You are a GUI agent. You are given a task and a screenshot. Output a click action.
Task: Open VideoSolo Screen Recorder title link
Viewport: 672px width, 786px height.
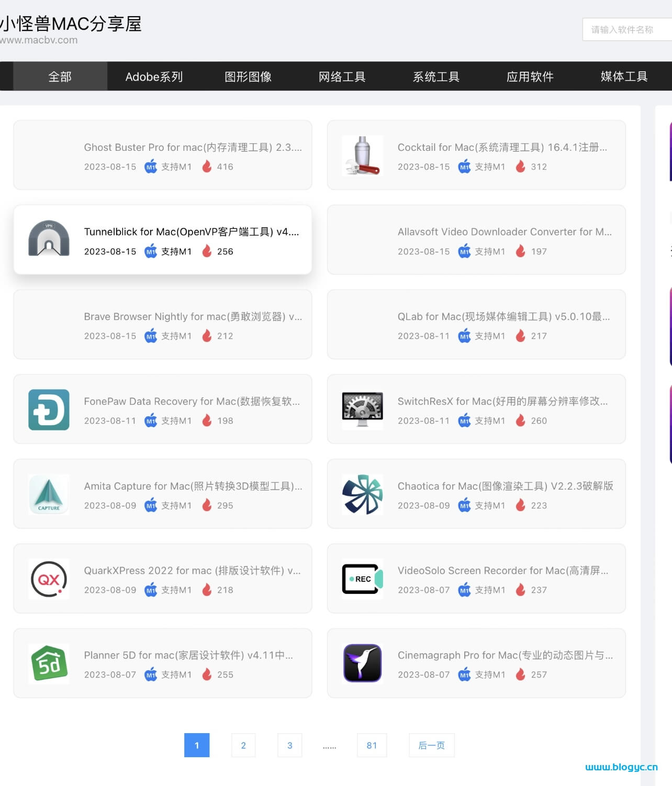[503, 570]
